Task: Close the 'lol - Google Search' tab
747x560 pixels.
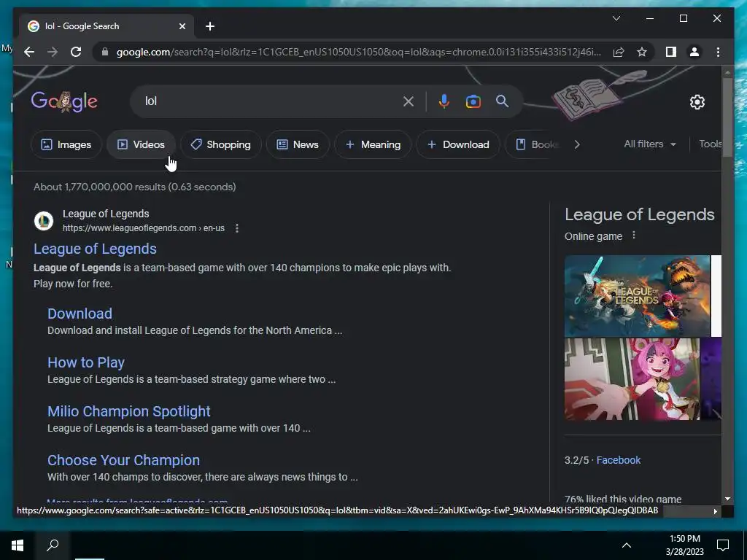Action: (x=182, y=26)
